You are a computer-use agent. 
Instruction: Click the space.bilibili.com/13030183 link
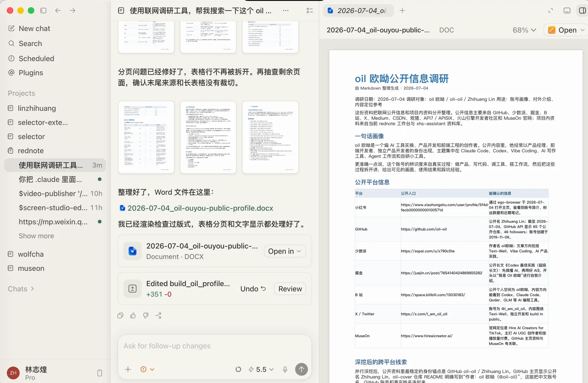tap(433, 295)
